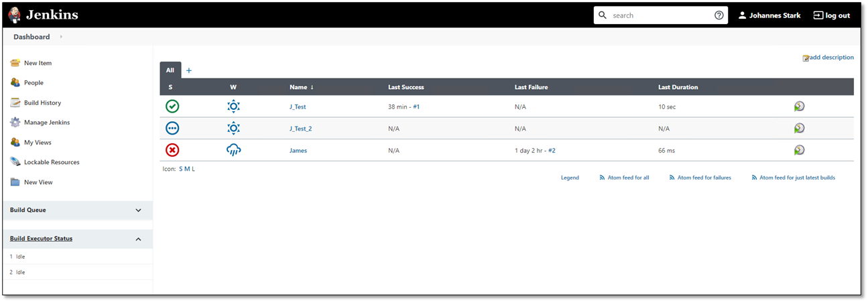Open the Lockable Resources menu entry
The image size is (868, 302).
click(x=52, y=162)
